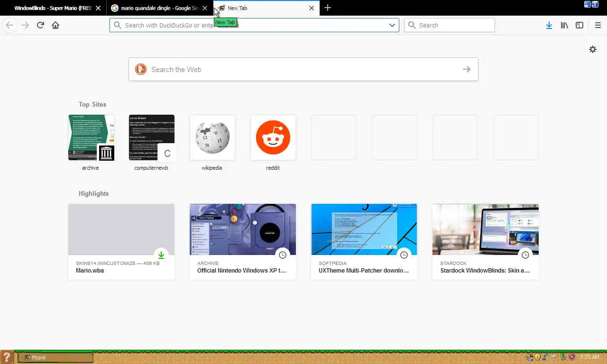607x364 pixels.
Task: Open the home page icon
Action: [x=55, y=25]
